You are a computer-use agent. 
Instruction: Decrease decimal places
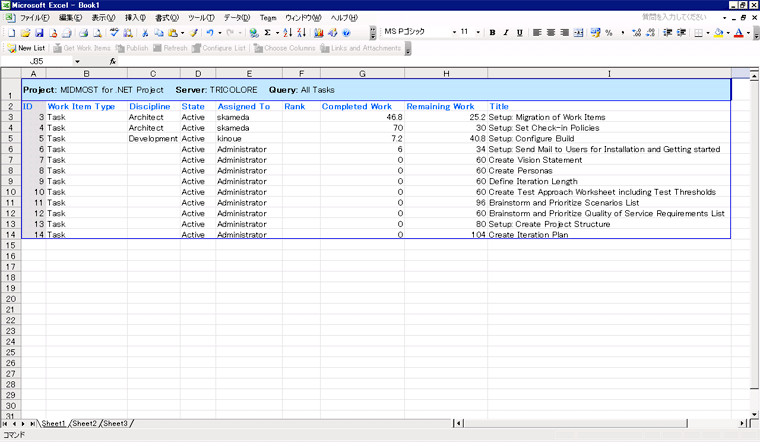pos(650,32)
